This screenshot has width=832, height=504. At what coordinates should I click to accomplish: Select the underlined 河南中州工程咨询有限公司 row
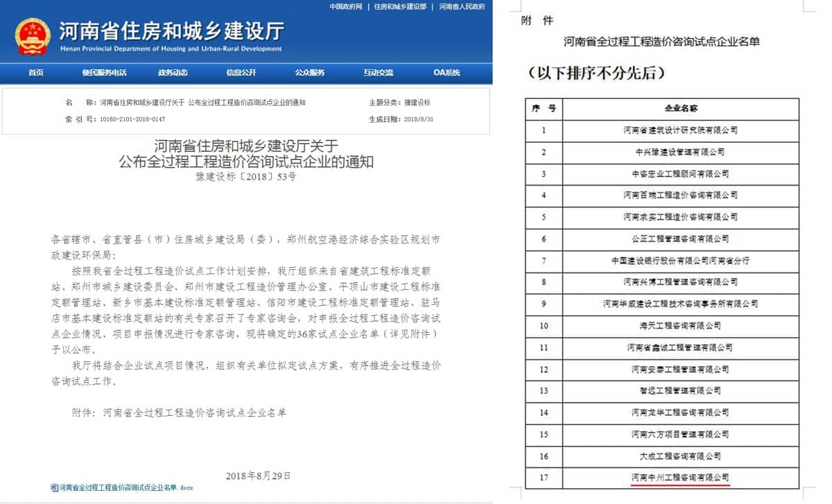point(662,478)
